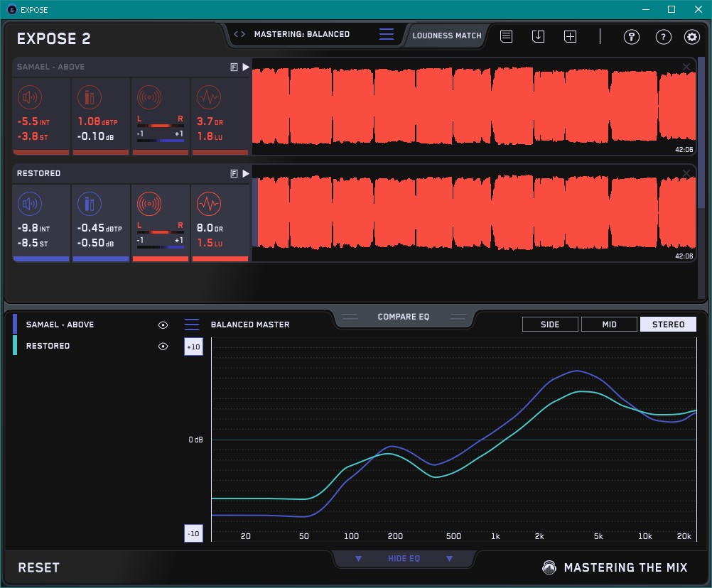Viewport: 712px width, 588px height.
Task: Play the Samael - Above track
Action: click(246, 67)
